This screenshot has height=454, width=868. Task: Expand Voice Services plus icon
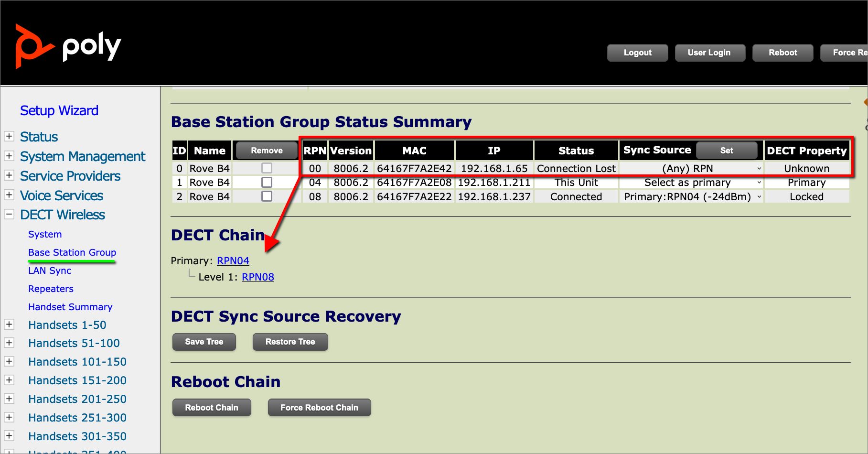click(9, 195)
